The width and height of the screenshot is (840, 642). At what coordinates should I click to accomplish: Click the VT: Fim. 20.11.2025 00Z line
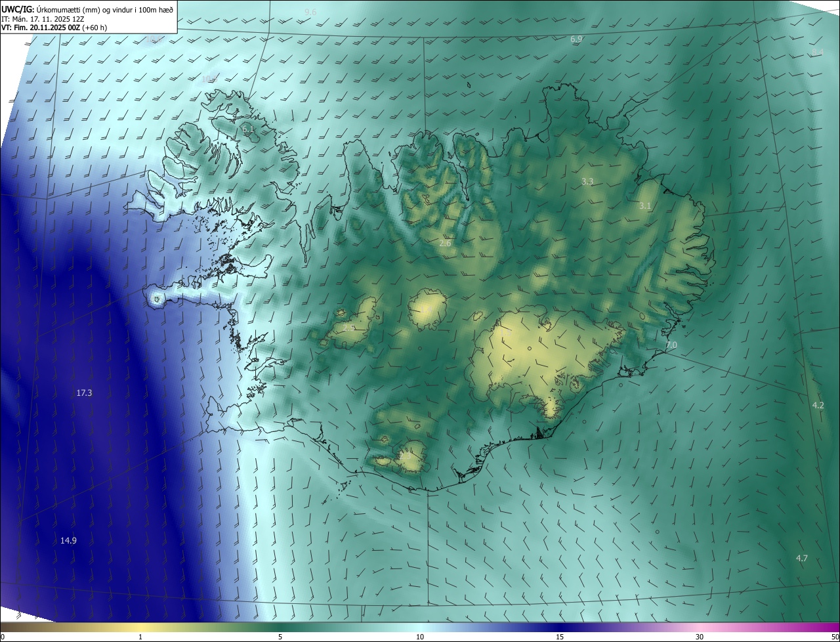pos(54,28)
